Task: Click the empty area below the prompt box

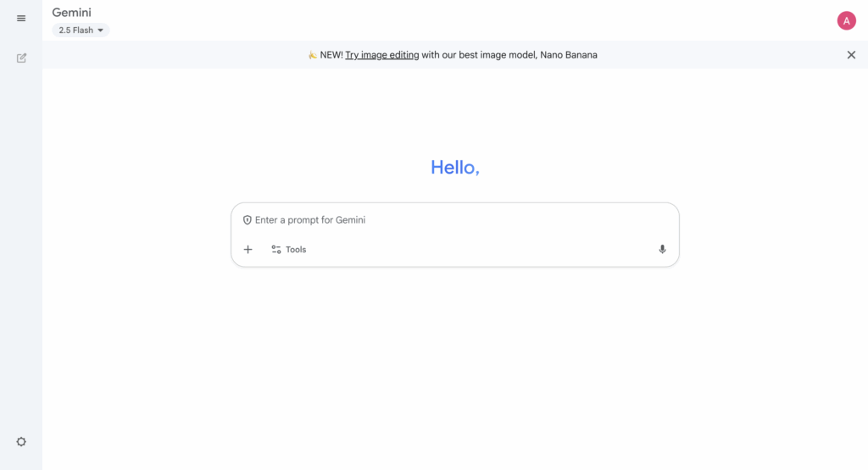Action: 454,356
